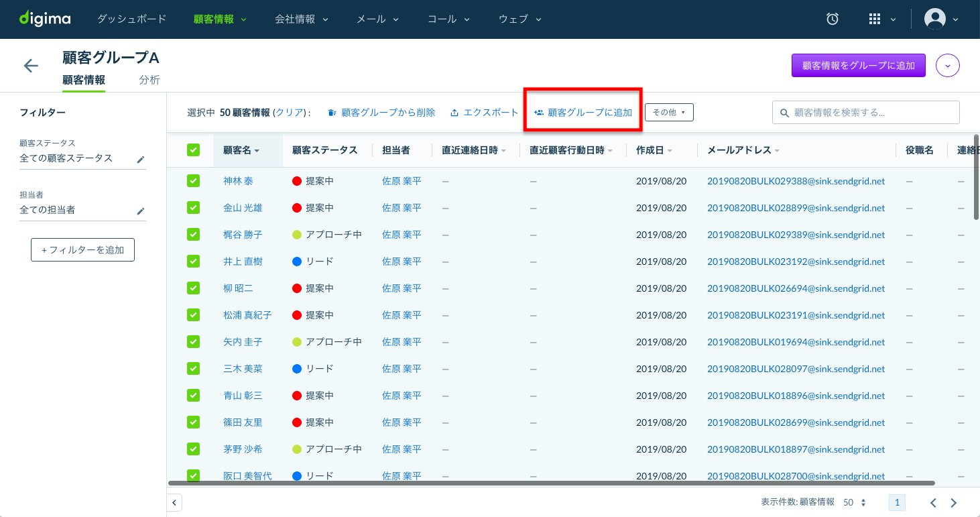The height and width of the screenshot is (517, 980).
Task: Open the その他 dropdown
Action: (669, 113)
